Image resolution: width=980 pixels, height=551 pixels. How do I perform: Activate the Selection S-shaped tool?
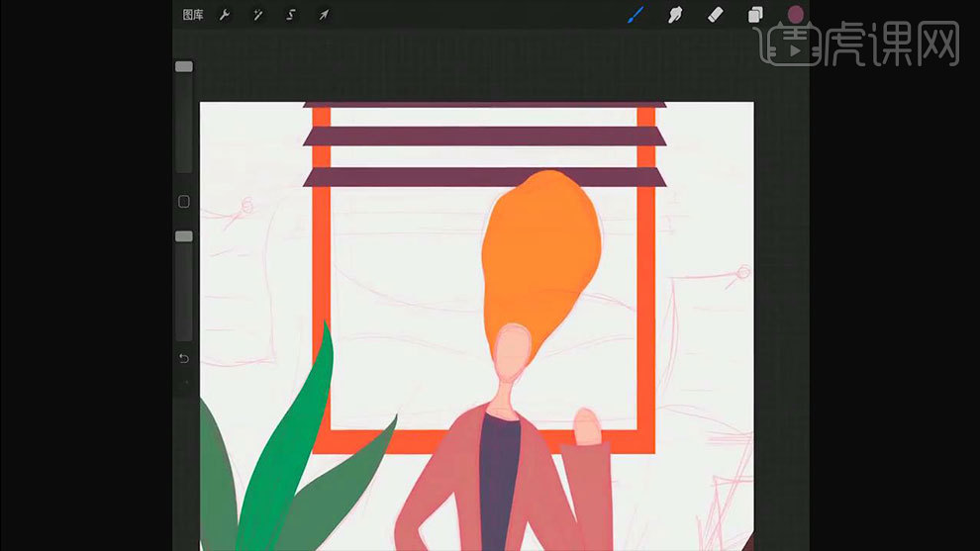291,15
